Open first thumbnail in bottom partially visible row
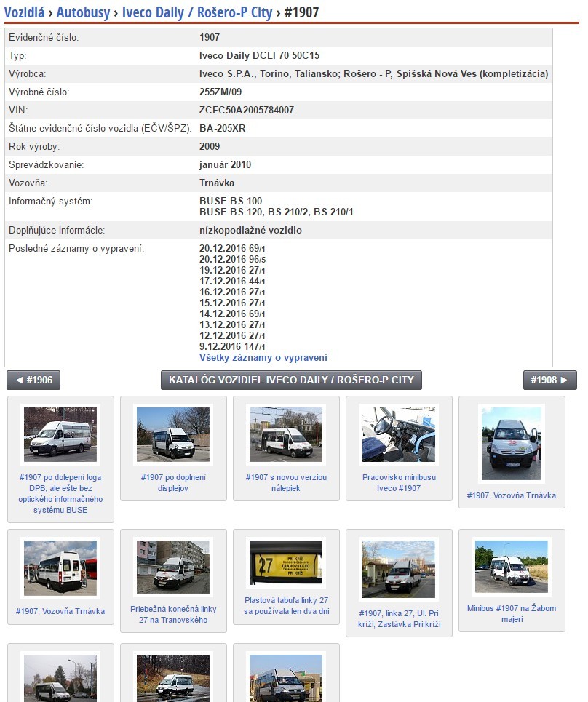588x702 pixels. click(x=60, y=678)
